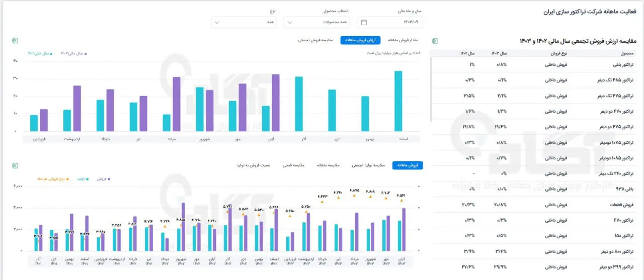Click the مرداد label on the top chart axis
644x280 pixels.
click(172, 138)
